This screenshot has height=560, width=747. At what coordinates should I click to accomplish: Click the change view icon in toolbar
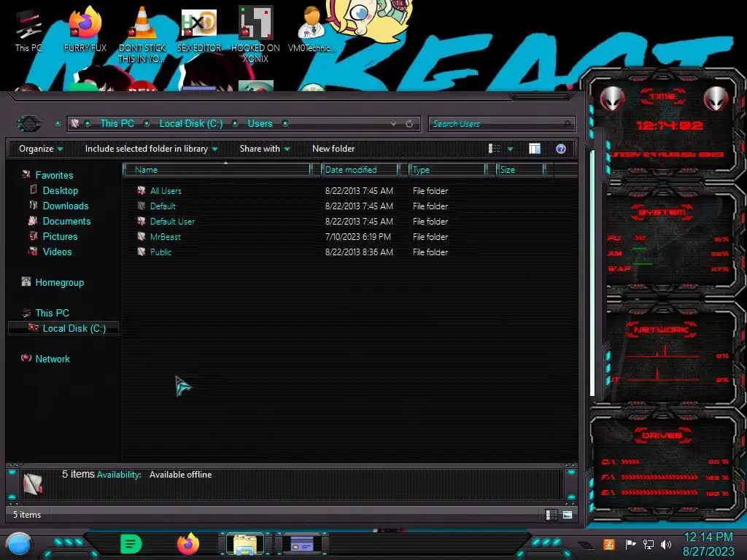495,149
